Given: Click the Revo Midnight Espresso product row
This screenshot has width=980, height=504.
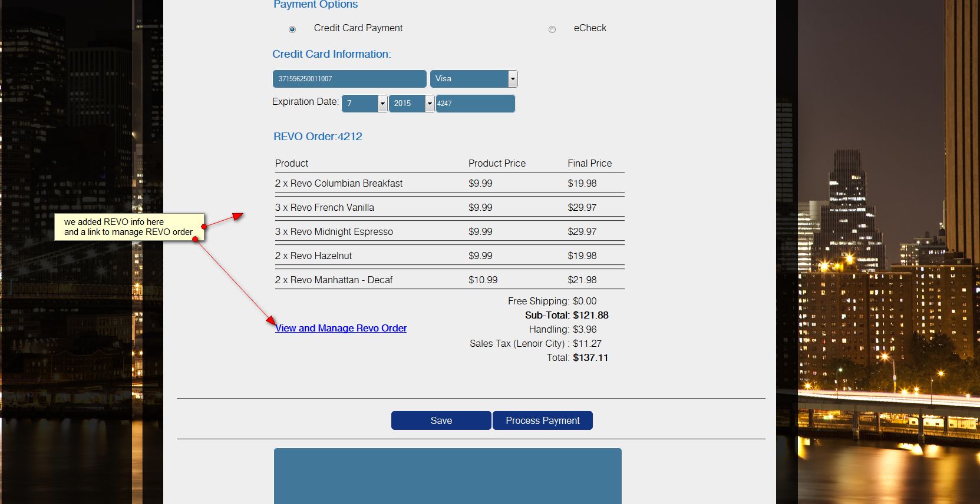Looking at the screenshot, I should (450, 232).
